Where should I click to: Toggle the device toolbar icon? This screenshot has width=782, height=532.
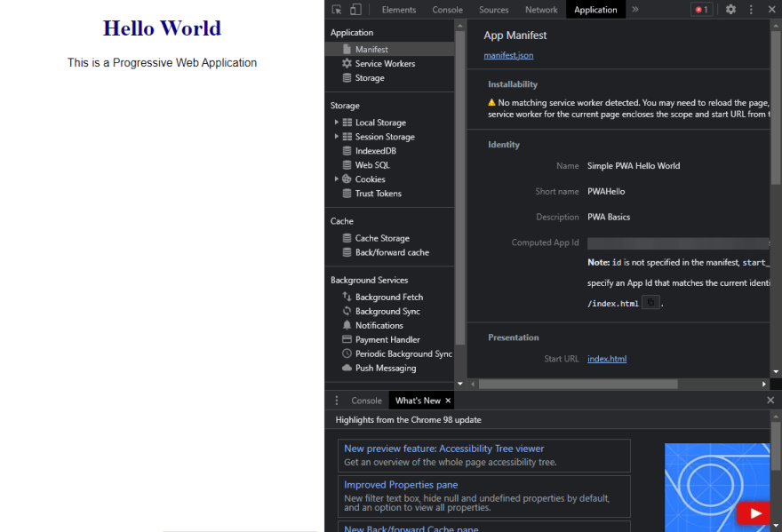tap(355, 10)
